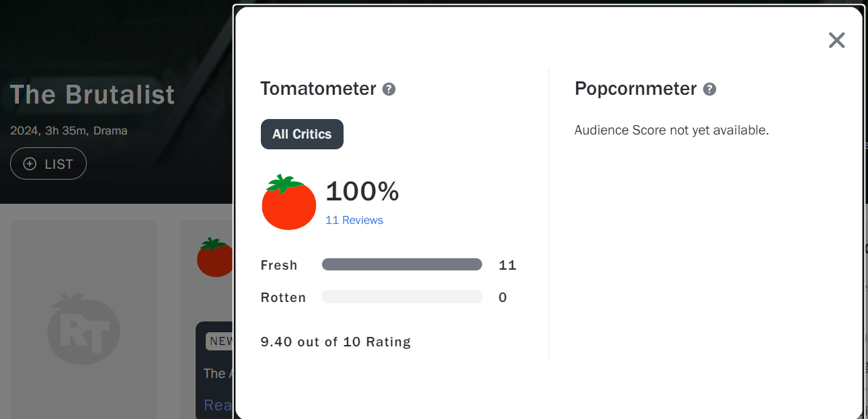Viewport: 868px width, 419px height.
Task: Close the score details popup
Action: 836,40
